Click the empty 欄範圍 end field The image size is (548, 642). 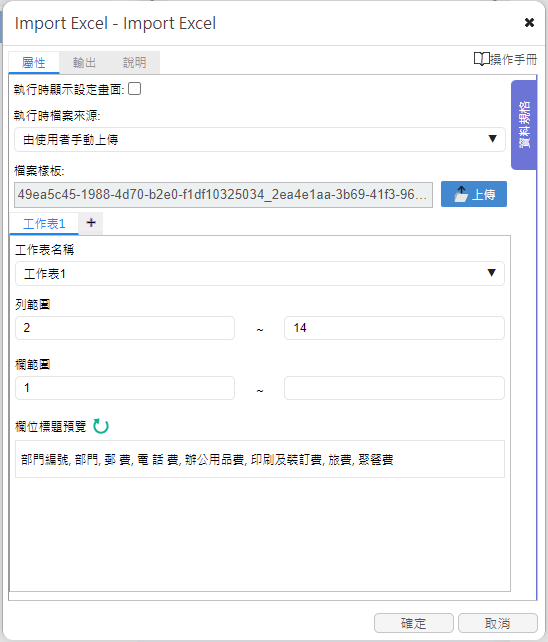click(x=394, y=388)
